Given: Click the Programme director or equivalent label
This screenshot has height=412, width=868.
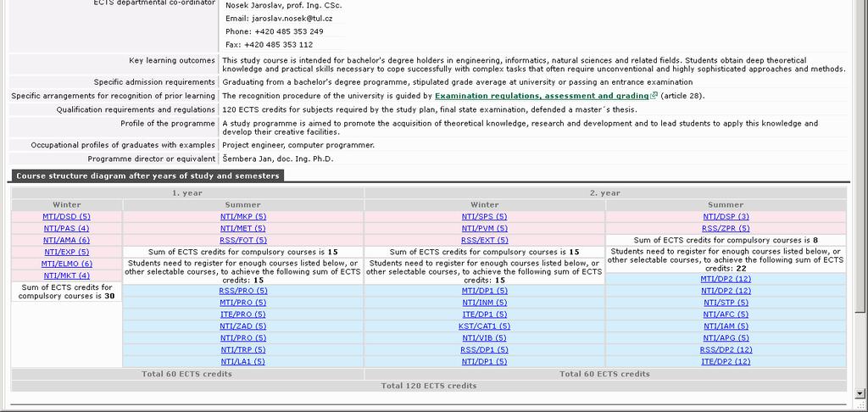Looking at the screenshot, I should [151, 159].
